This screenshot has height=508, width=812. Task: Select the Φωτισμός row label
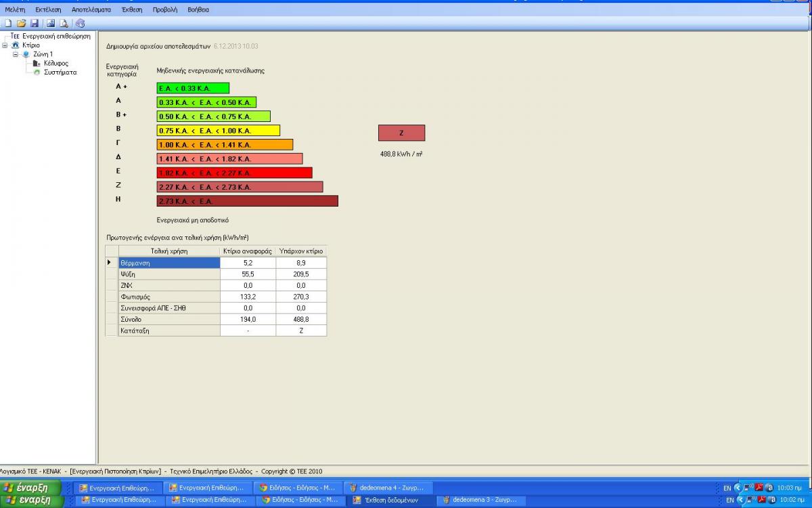(x=169, y=297)
